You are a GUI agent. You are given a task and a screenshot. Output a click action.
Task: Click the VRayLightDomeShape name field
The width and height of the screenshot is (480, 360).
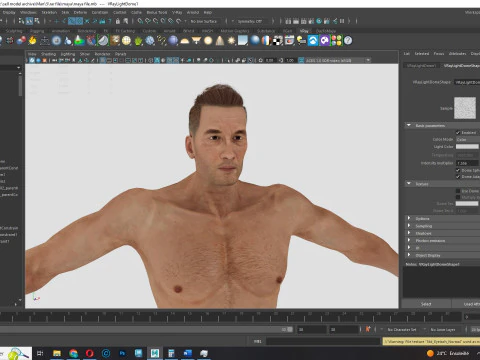coord(467,82)
